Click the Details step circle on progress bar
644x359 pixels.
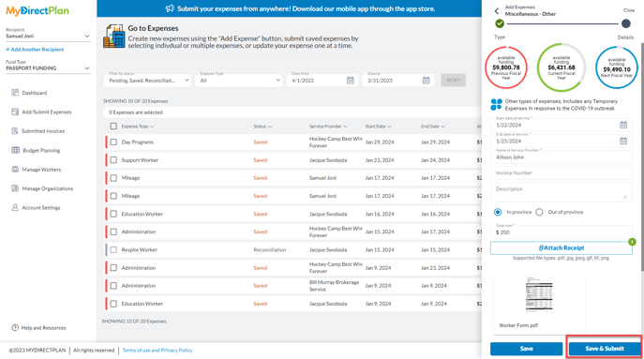click(625, 23)
